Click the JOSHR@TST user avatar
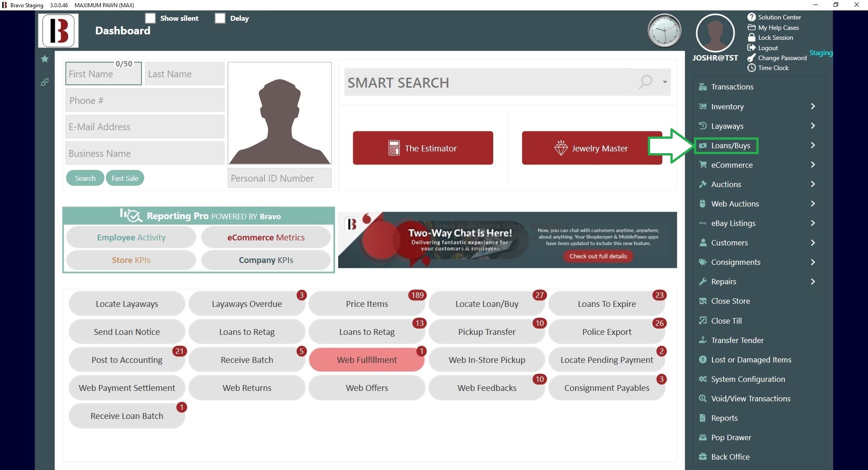This screenshot has width=868, height=470. point(715,33)
